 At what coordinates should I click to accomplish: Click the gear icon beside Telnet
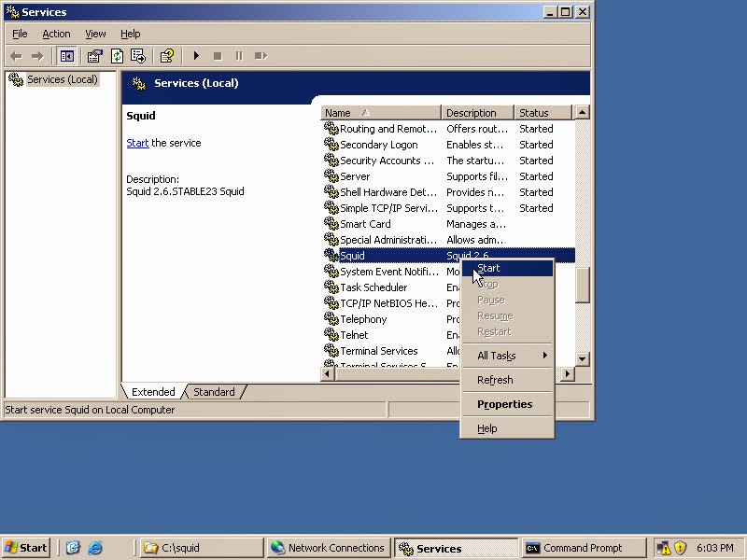point(331,335)
